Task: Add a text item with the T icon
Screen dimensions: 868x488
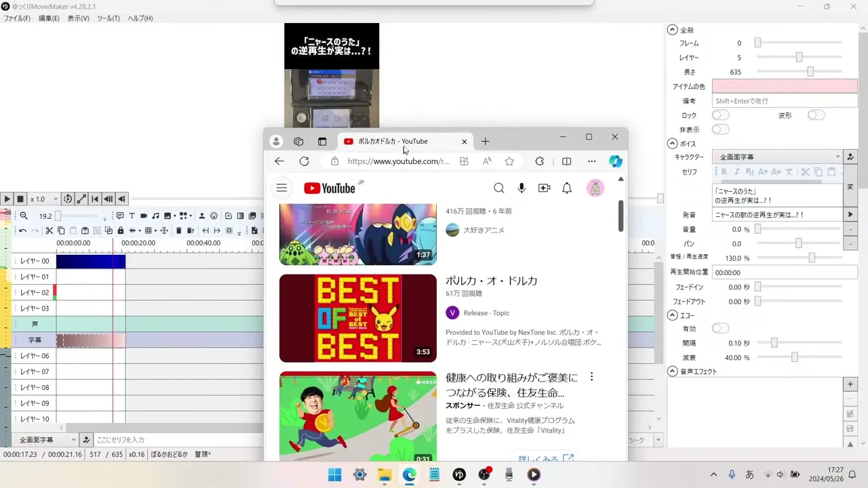Action: [132, 216]
